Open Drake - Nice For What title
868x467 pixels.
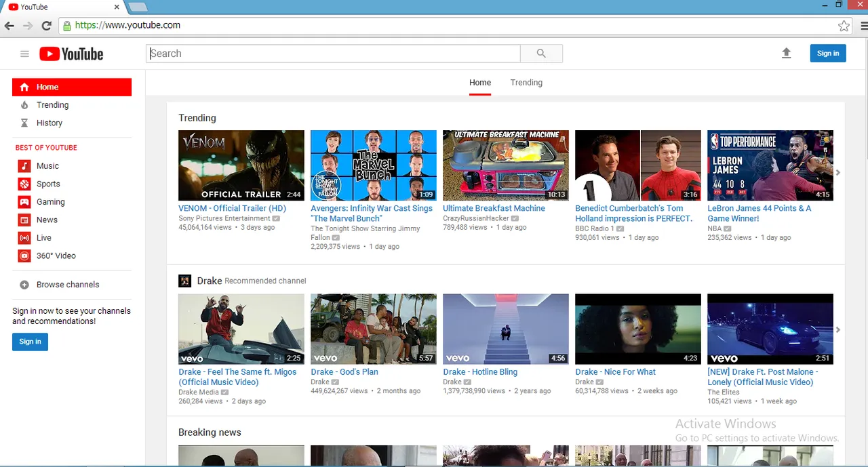pyautogui.click(x=616, y=372)
